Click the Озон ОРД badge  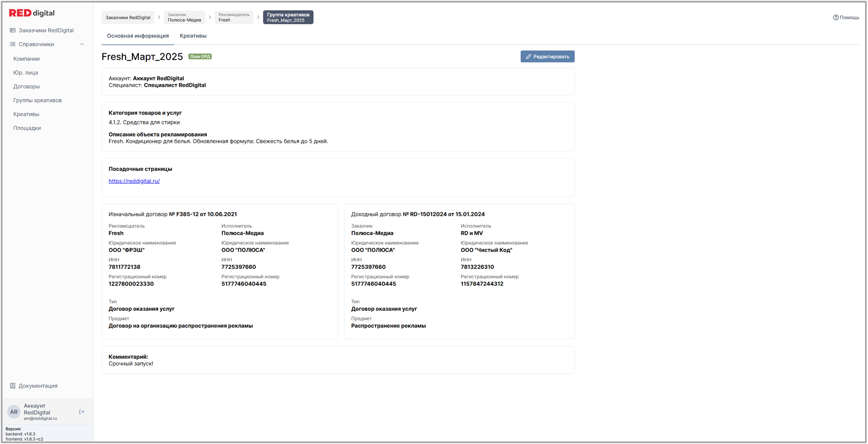pos(200,57)
